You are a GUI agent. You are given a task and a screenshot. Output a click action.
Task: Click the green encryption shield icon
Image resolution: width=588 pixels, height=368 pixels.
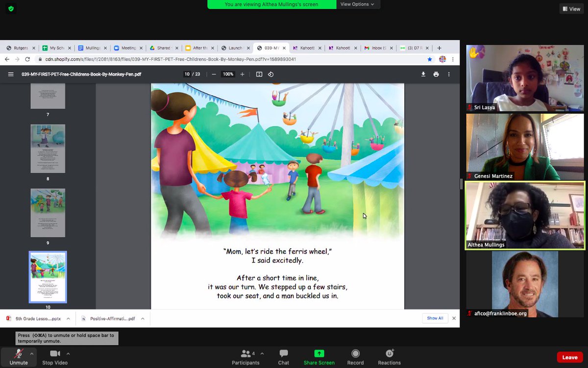point(11,9)
